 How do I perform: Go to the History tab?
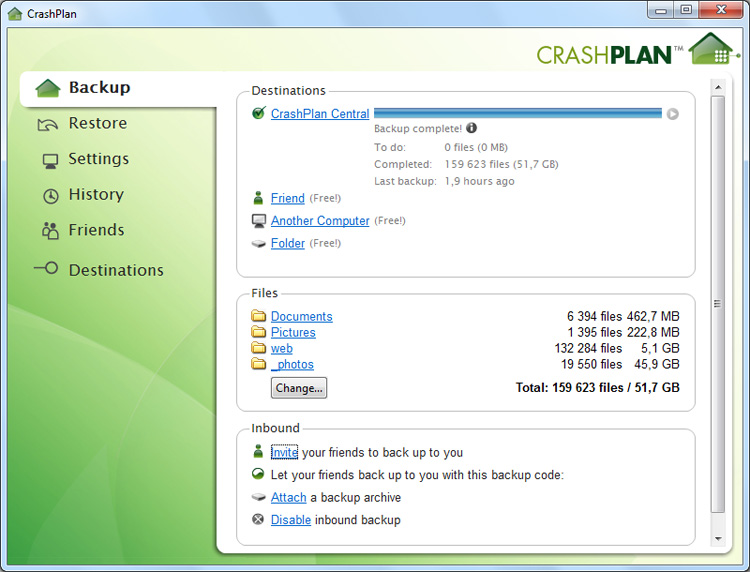96,194
